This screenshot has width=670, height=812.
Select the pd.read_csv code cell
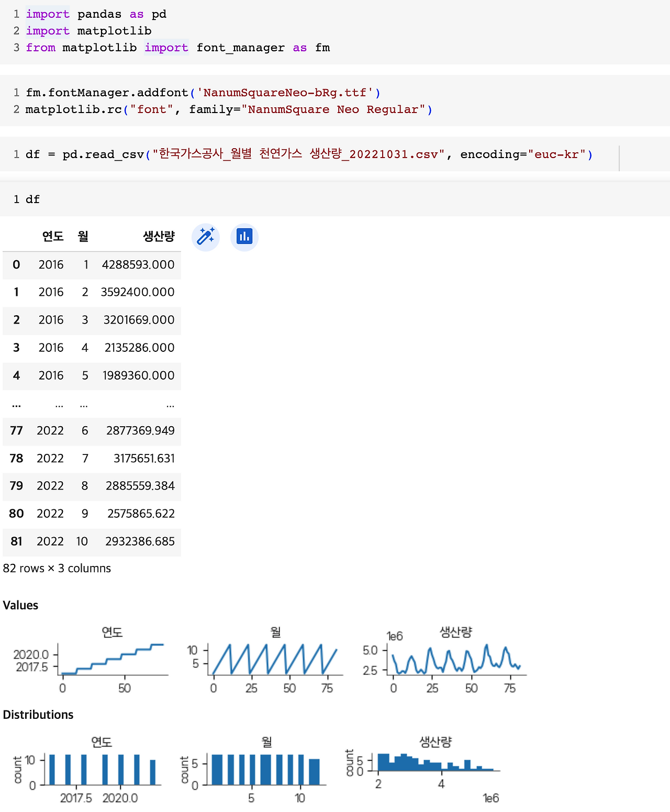tap(335, 154)
